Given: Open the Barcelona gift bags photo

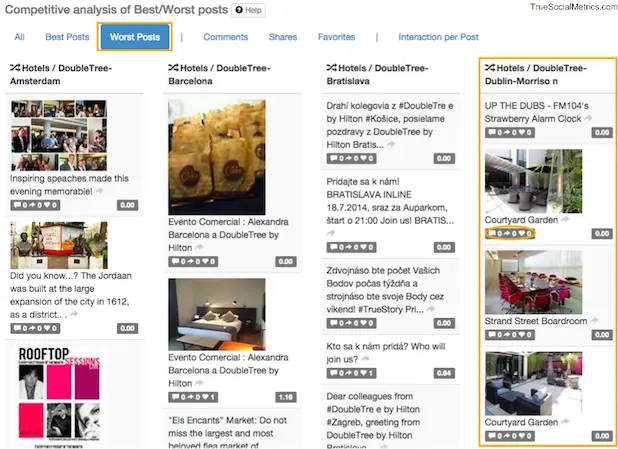Looking at the screenshot, I should (217, 157).
